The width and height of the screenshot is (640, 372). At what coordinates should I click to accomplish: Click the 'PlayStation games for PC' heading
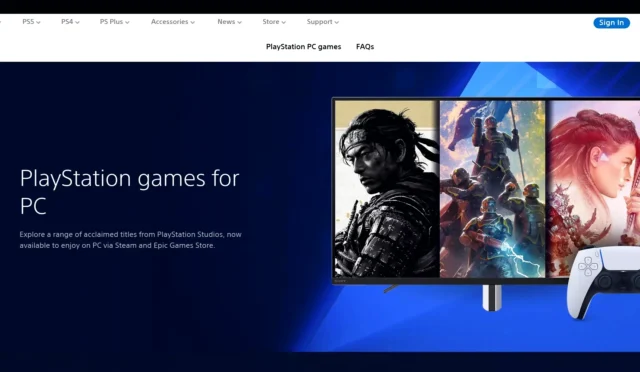click(129, 192)
